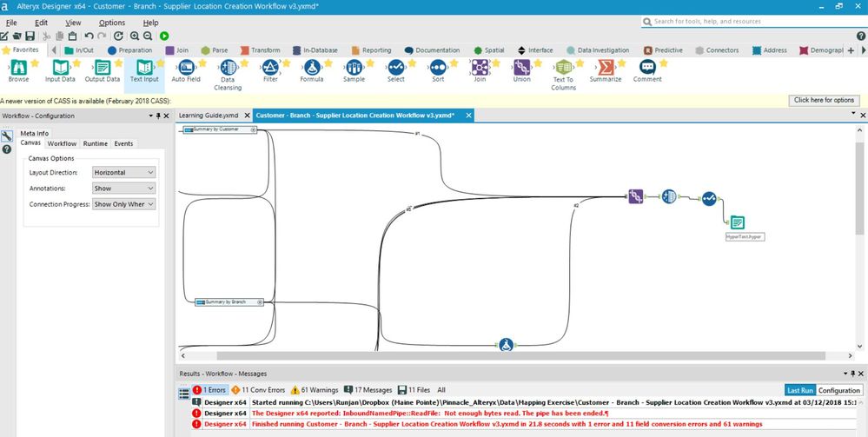
Task: Click the add tool category plus button
Action: tap(851, 50)
